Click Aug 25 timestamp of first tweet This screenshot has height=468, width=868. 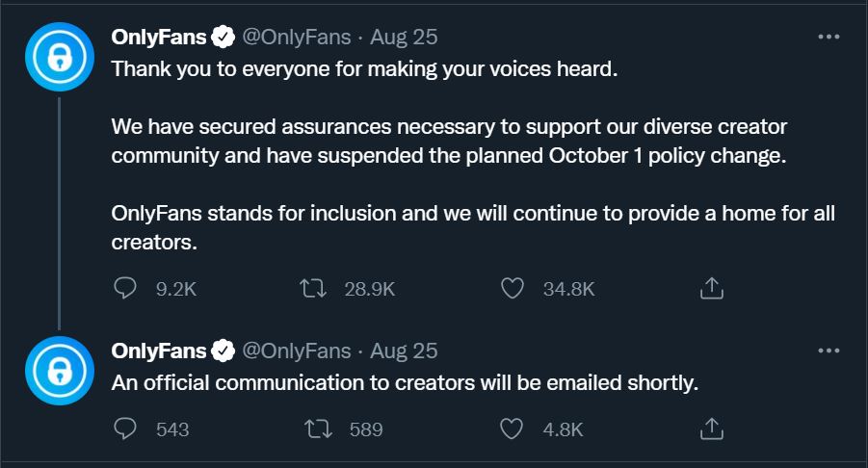(x=404, y=38)
